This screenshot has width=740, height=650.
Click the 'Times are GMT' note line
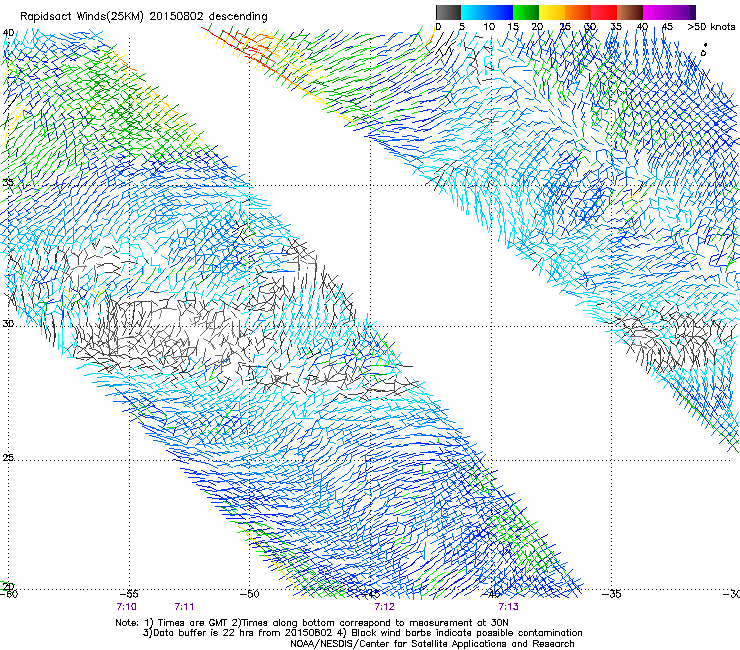[x=312, y=623]
